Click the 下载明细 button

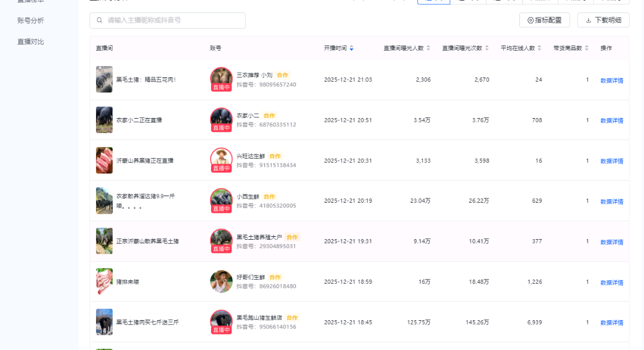pos(602,20)
